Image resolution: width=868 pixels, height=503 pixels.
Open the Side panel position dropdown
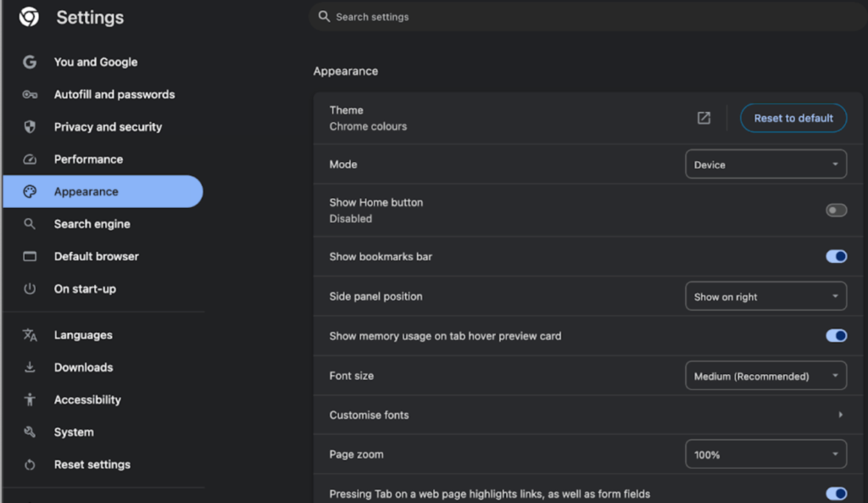[x=765, y=296]
